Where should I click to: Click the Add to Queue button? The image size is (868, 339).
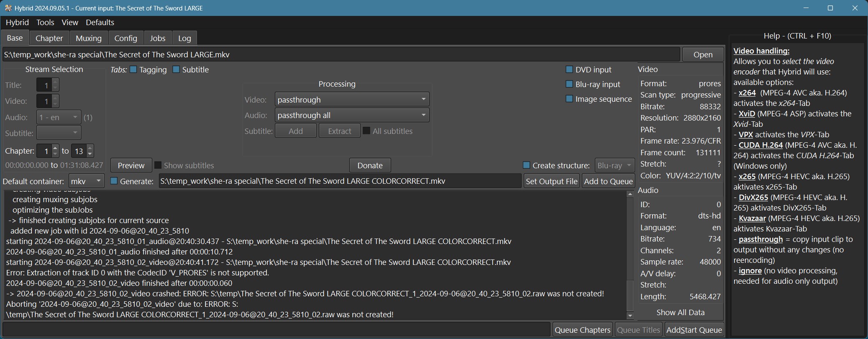tap(608, 181)
